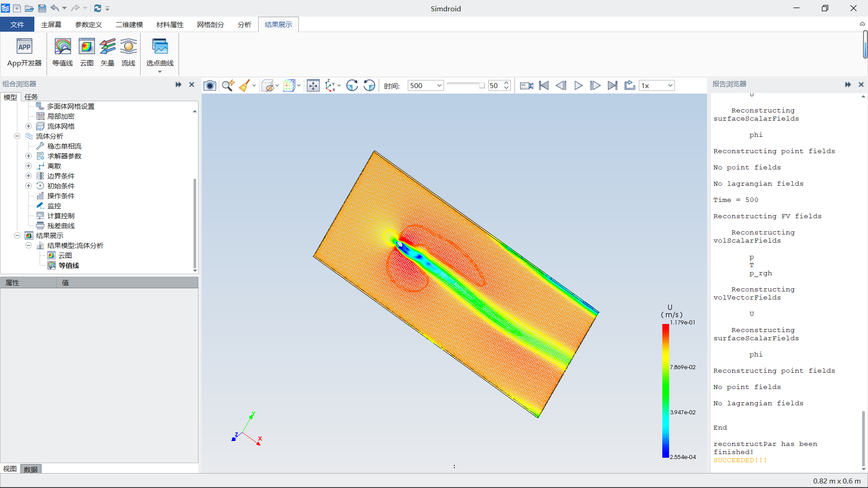This screenshot has width=868, height=488.
Task: Click the export animation icon
Action: coord(630,85)
